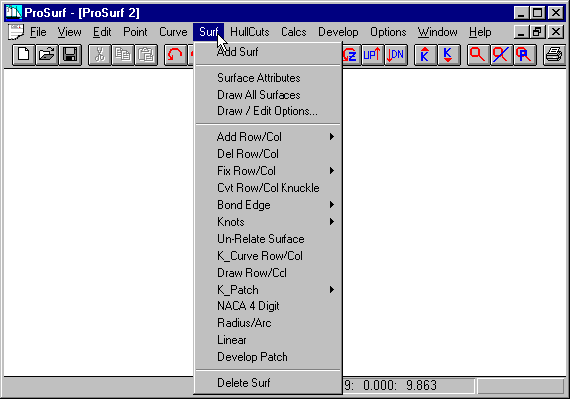Click the Print toolbar icon

point(554,55)
